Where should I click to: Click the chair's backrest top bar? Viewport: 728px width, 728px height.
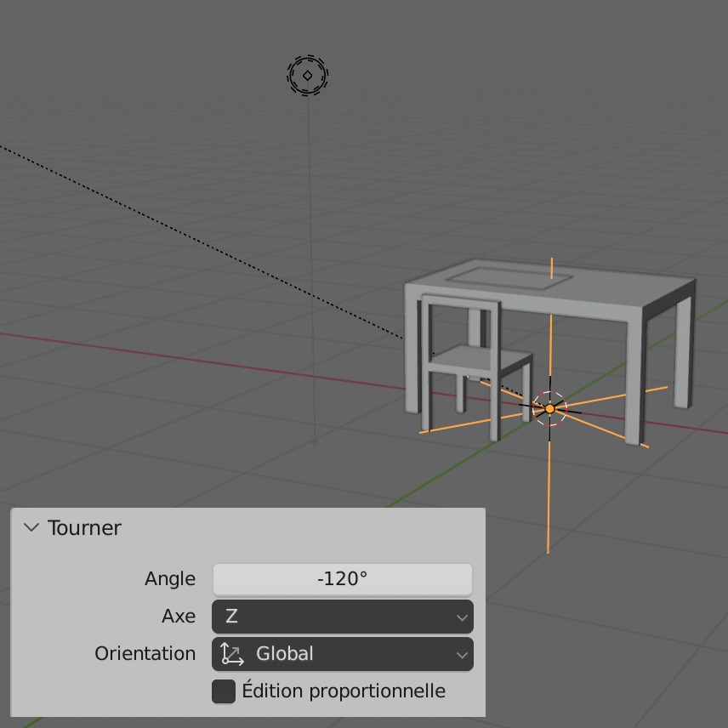coord(460,303)
